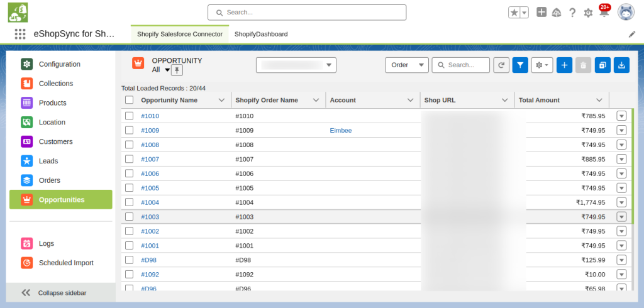This screenshot has width=644, height=308.
Task: Click the edit pencil on navigation bar
Action: pos(632,35)
